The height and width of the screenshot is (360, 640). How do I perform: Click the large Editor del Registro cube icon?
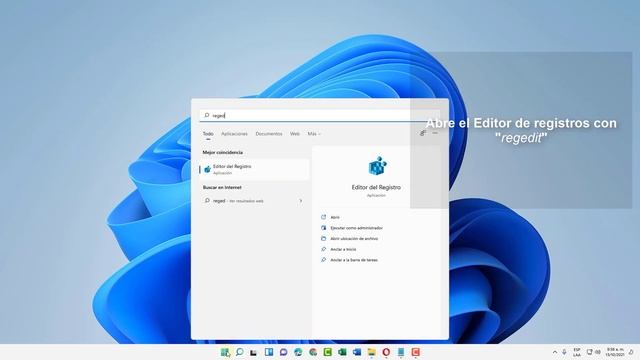click(377, 166)
